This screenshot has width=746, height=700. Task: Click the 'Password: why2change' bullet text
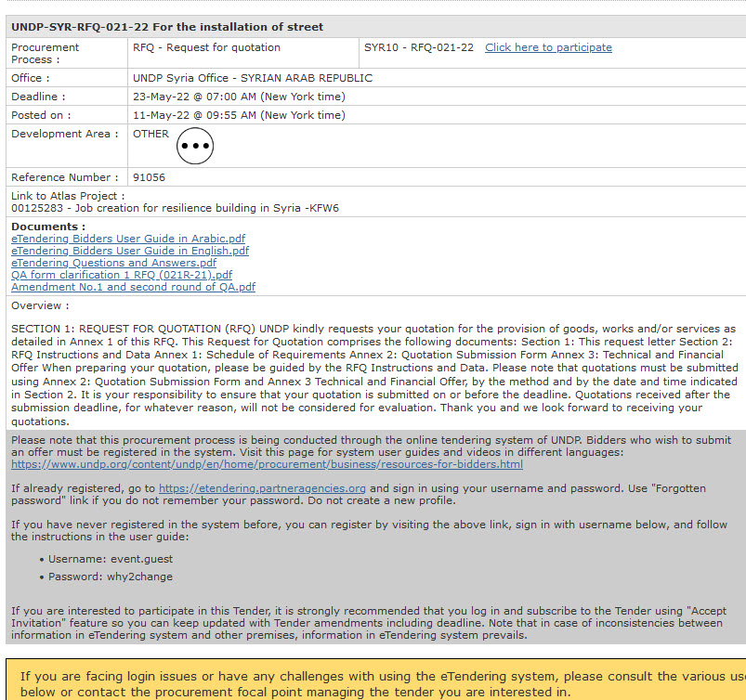pos(111,577)
